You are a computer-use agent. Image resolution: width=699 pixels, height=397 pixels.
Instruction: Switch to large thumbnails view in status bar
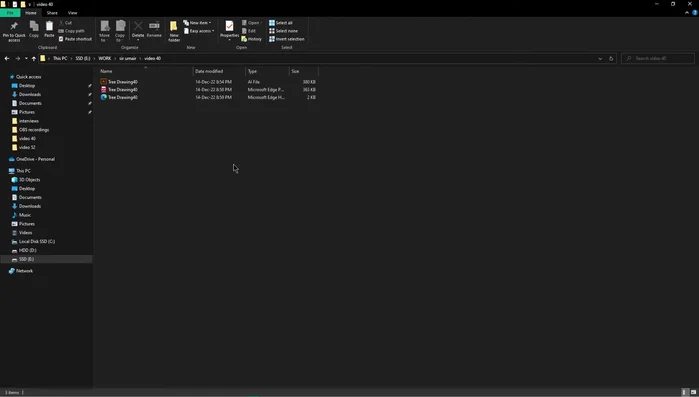point(693,392)
